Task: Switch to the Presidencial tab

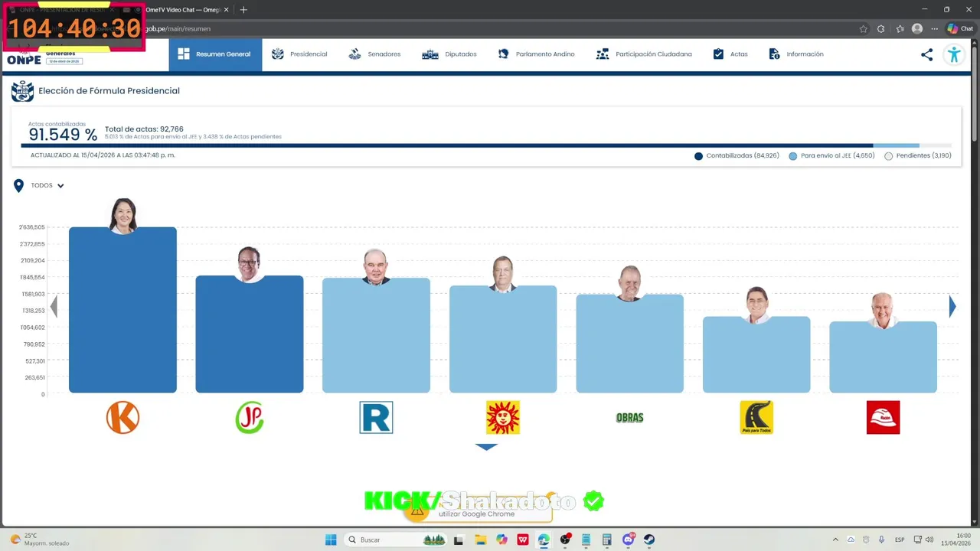Action: (299, 54)
